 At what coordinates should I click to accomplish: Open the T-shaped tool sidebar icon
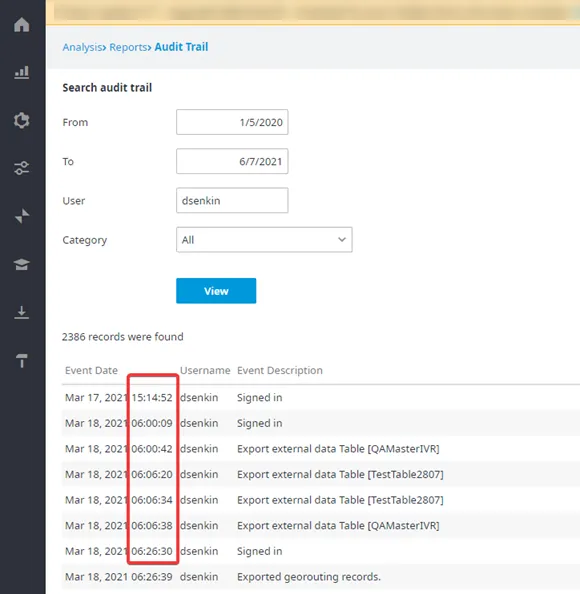[x=22, y=361]
